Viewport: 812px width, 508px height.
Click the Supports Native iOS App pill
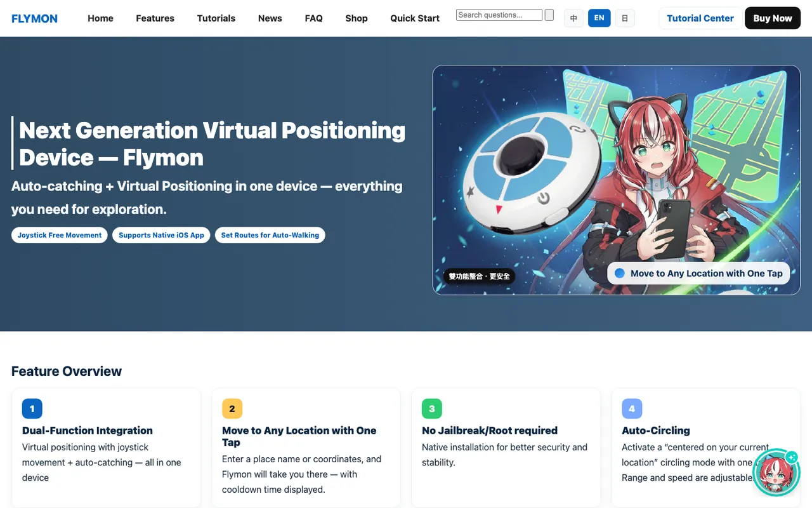tap(161, 235)
